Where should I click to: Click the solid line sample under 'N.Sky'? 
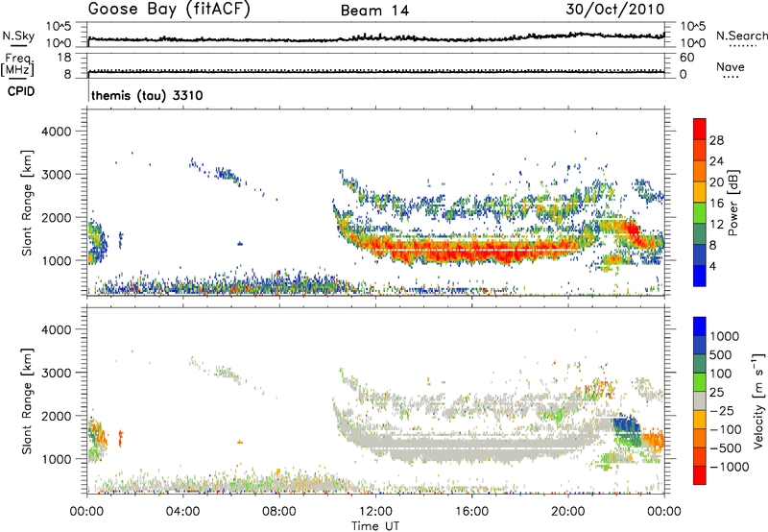[18, 46]
